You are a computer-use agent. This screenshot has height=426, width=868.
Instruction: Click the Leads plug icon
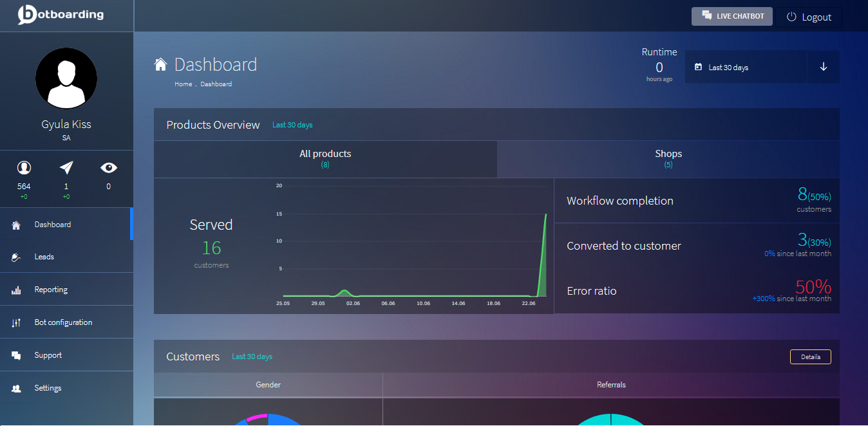coord(16,257)
